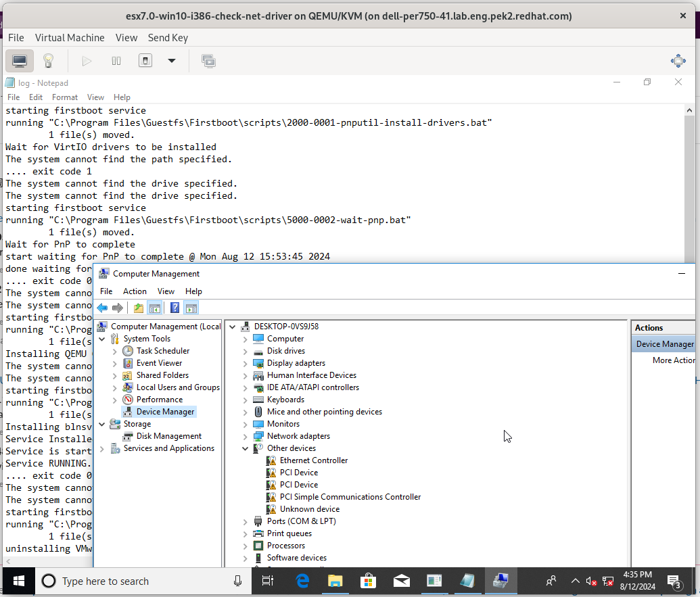Click the Help toolbar icon in Computer Management

click(174, 308)
